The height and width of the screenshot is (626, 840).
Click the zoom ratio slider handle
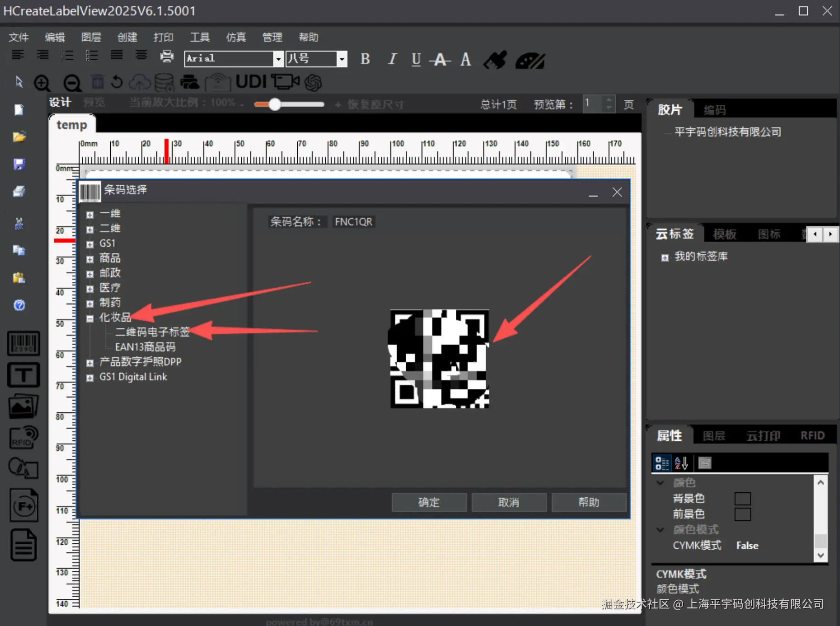(275, 104)
